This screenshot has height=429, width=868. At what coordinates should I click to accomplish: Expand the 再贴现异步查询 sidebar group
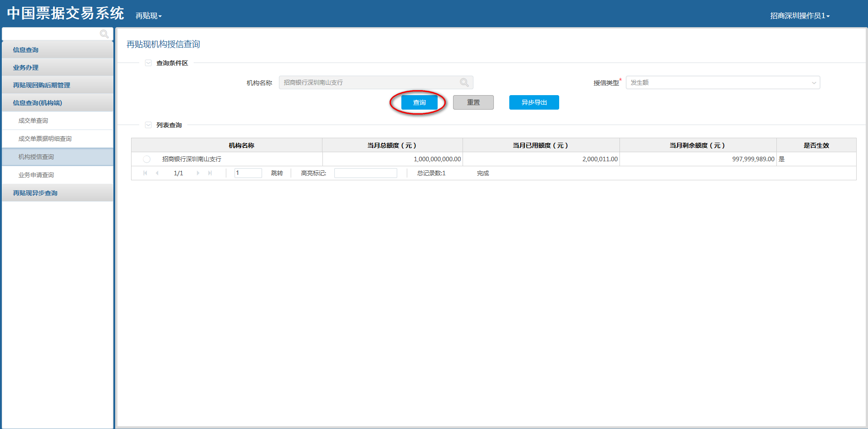click(58, 193)
